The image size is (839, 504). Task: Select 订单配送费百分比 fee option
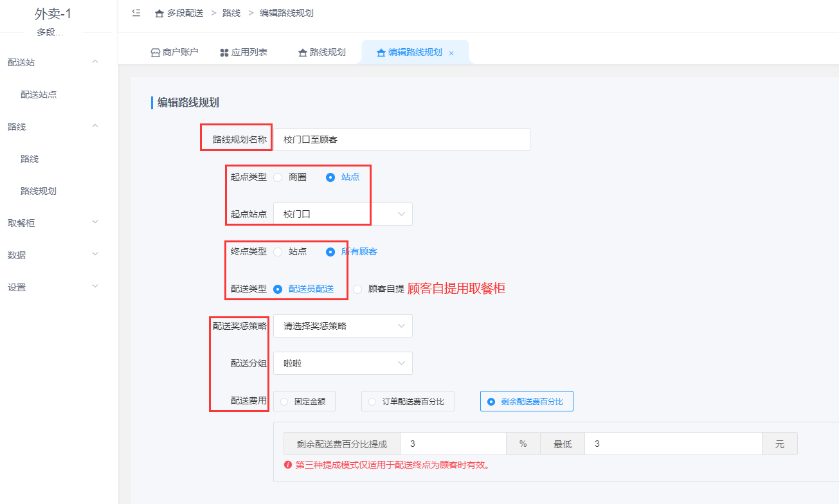[408, 402]
